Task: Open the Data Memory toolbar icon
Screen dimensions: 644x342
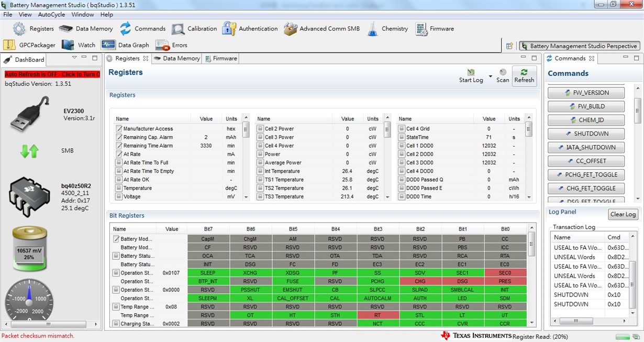Action: (66, 29)
